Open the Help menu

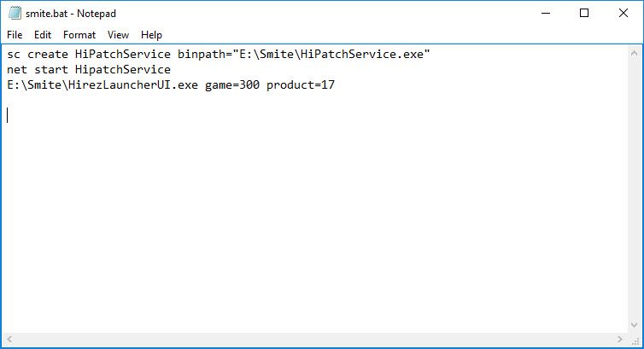point(151,35)
